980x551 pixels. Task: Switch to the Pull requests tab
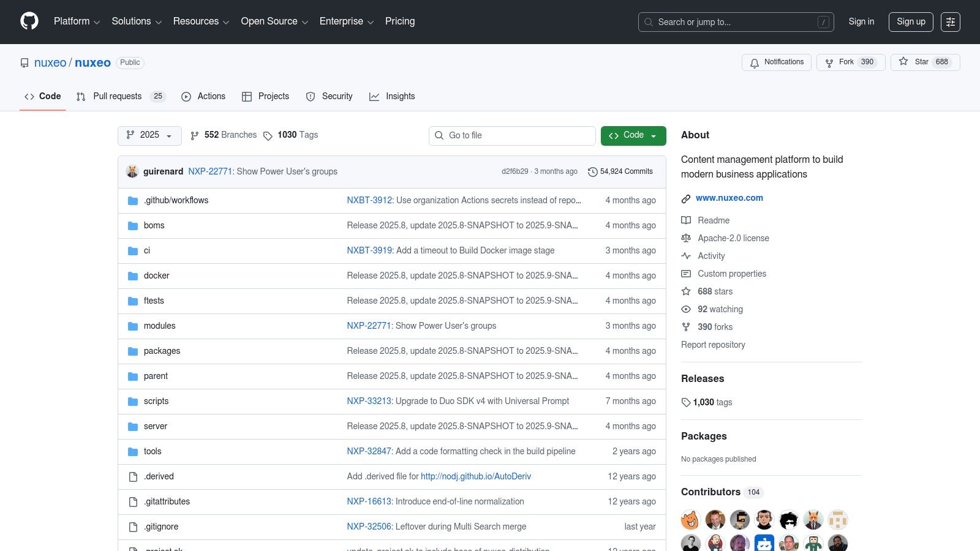click(x=116, y=96)
